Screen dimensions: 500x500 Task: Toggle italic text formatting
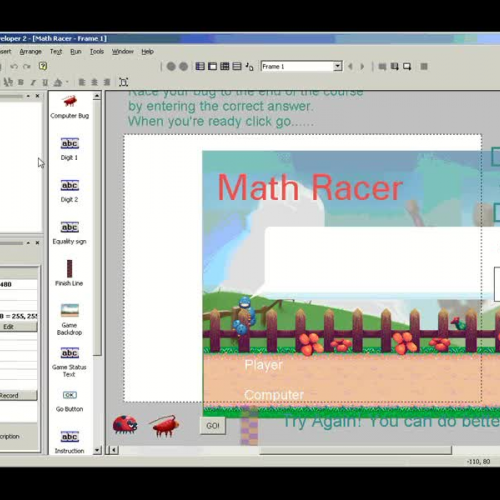[x=33, y=82]
